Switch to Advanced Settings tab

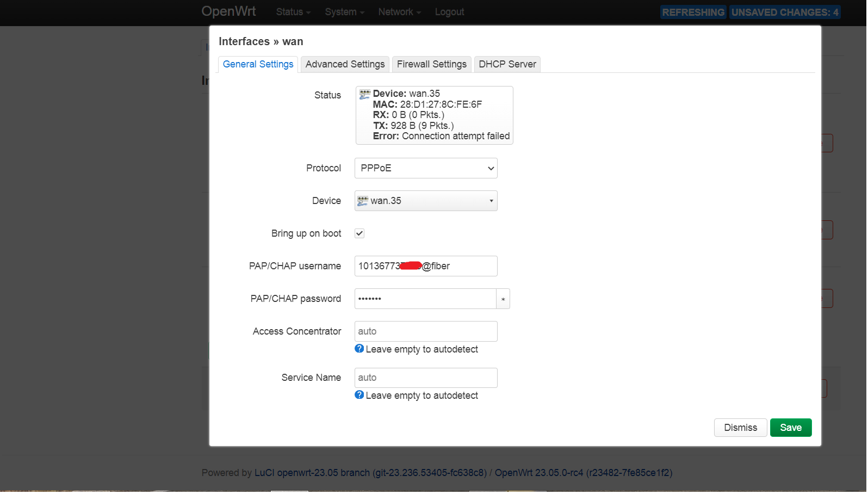[x=345, y=65]
